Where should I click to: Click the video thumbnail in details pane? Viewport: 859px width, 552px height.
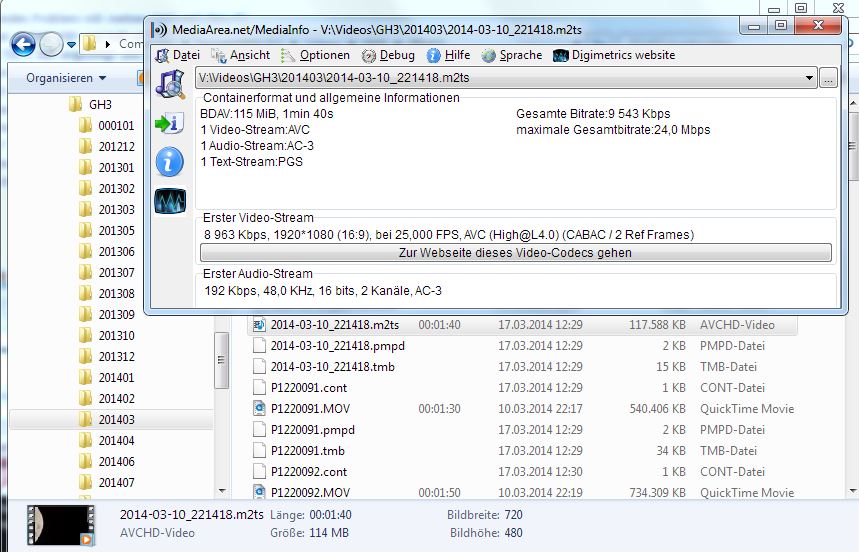(x=61, y=525)
